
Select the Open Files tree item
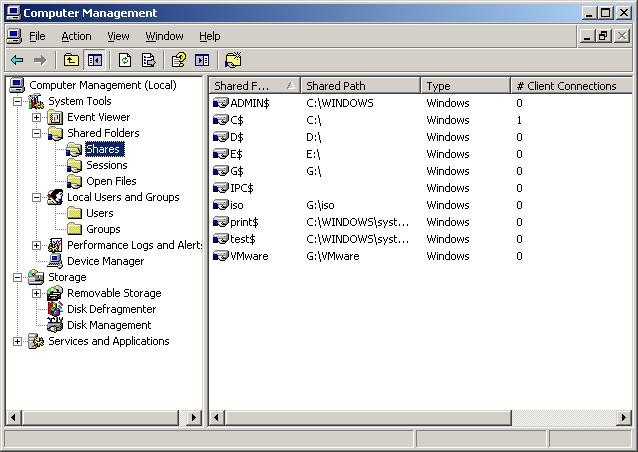pos(111,181)
